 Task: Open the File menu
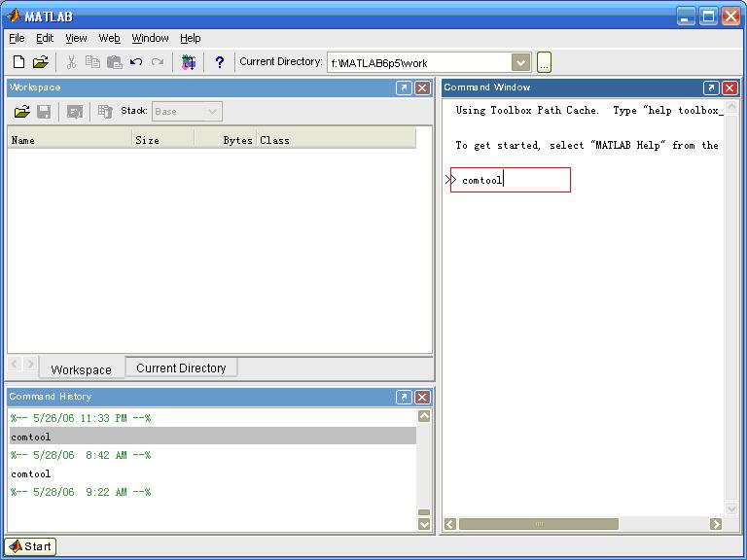click(17, 38)
